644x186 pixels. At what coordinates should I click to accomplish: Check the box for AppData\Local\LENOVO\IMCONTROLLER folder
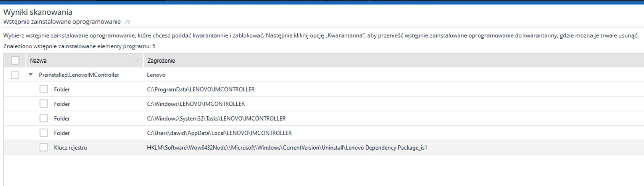(44, 133)
